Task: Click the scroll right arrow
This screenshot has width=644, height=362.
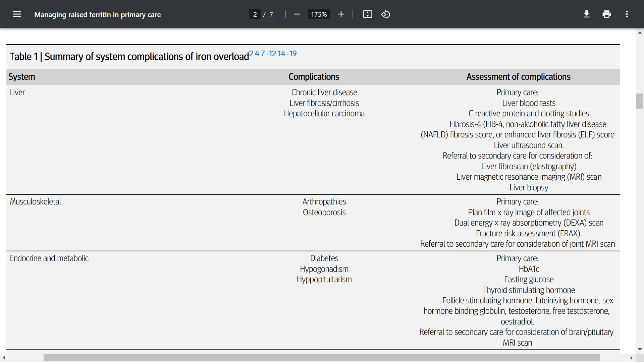Action: [632, 358]
